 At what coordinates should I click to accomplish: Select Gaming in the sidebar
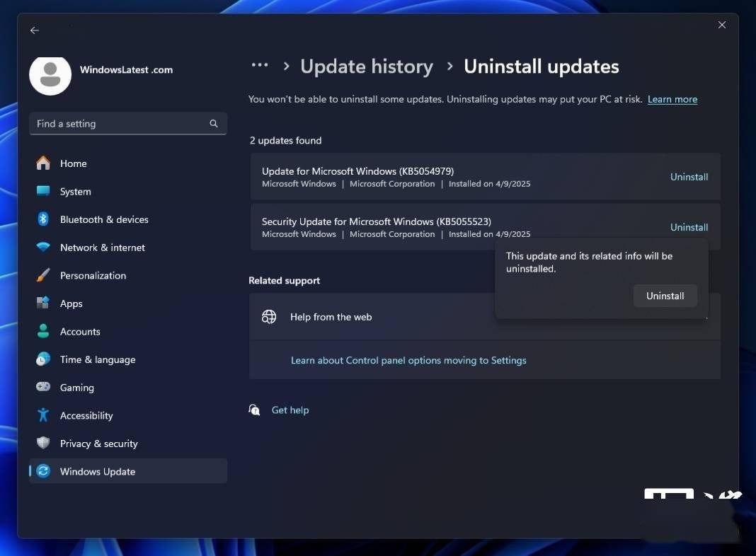click(x=127, y=387)
